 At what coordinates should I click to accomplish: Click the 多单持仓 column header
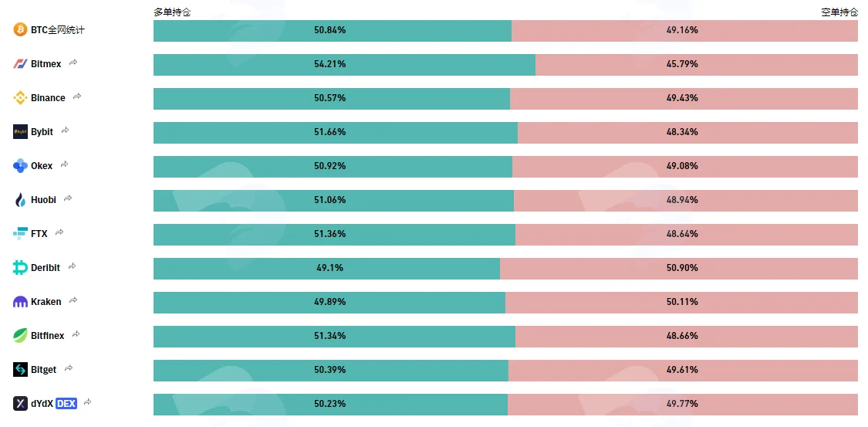tap(172, 12)
